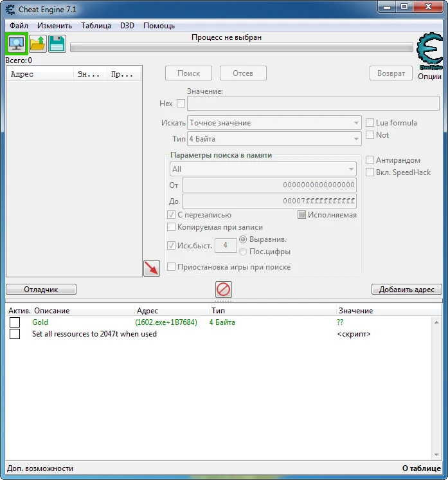Click Добавить адрес button
Screen dimensions: 448x480
(407, 290)
